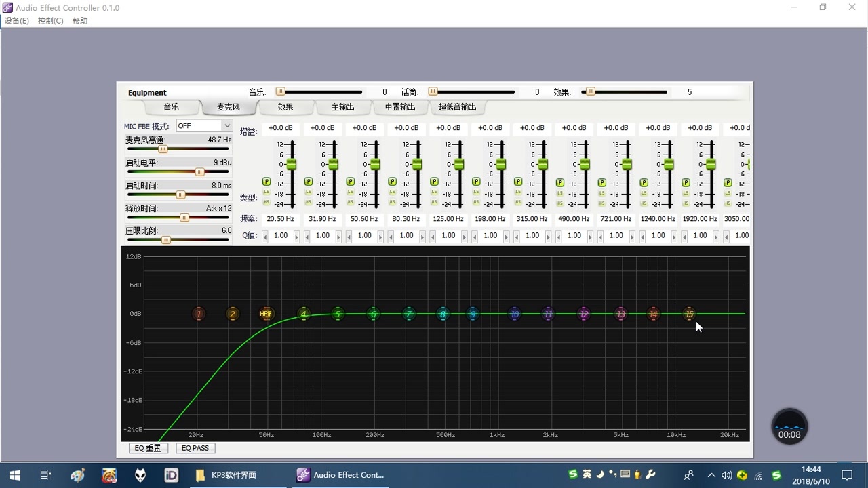868x488 pixels.
Task: Select EQ node 13 on the graph
Action: (620, 314)
